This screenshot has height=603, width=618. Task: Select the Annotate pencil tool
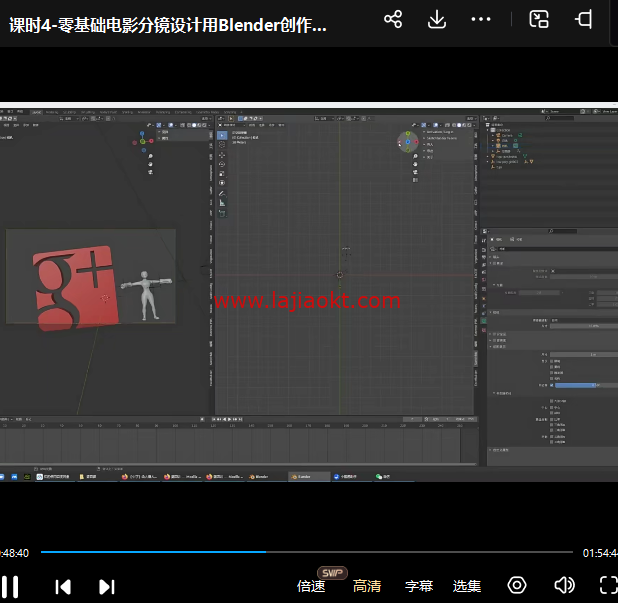(x=222, y=194)
